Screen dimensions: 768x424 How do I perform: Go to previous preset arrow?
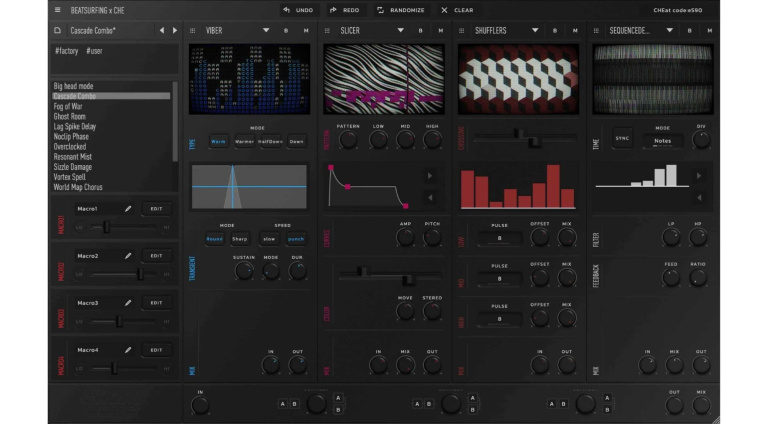[x=162, y=30]
